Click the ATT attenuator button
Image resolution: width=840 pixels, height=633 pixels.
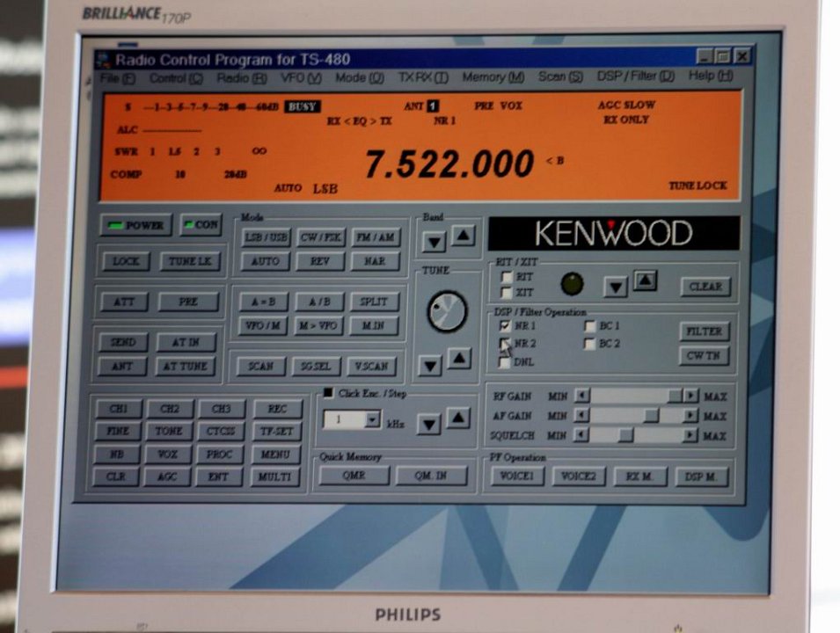[x=124, y=302]
